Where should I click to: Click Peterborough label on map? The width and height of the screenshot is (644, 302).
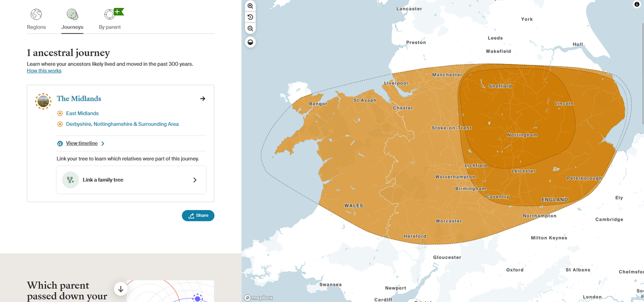(x=584, y=178)
